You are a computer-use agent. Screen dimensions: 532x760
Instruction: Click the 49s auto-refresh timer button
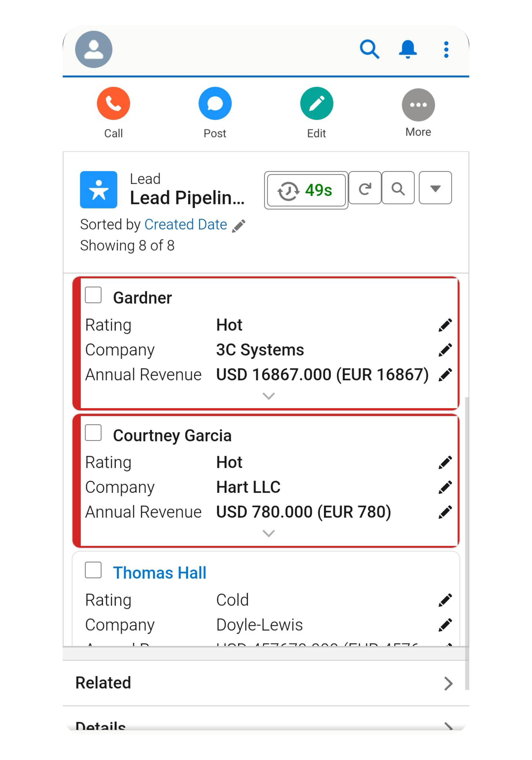pos(306,190)
